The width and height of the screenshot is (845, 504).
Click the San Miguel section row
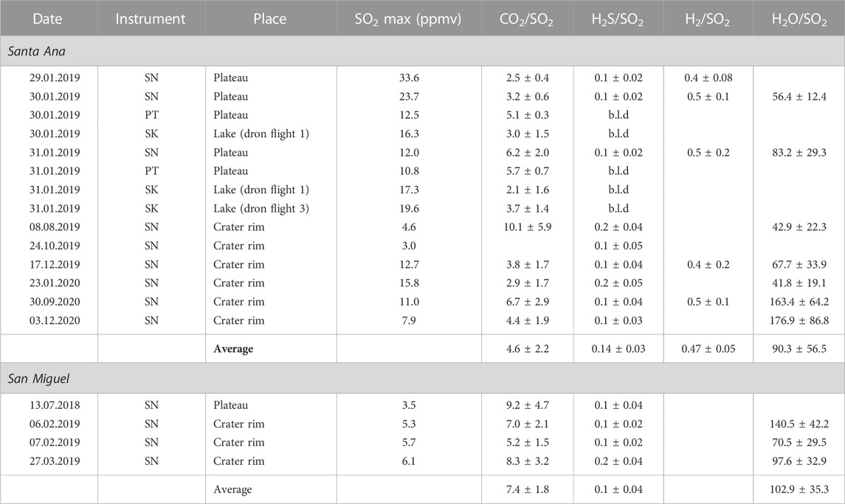tap(422, 379)
